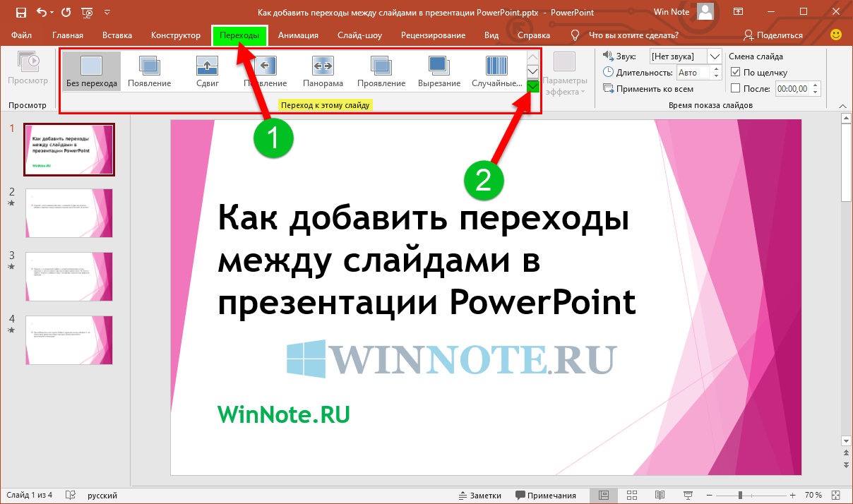Zoom in with the plus button

[793, 495]
